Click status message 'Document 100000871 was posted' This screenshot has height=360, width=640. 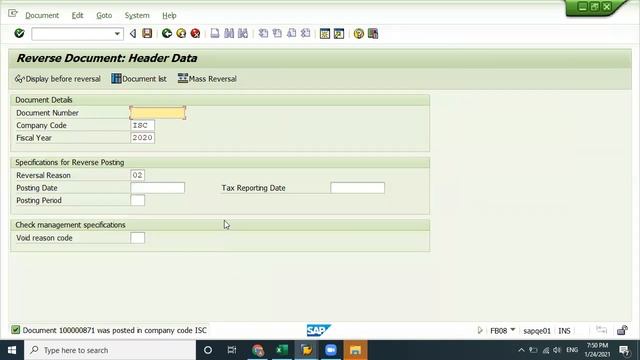(x=115, y=330)
